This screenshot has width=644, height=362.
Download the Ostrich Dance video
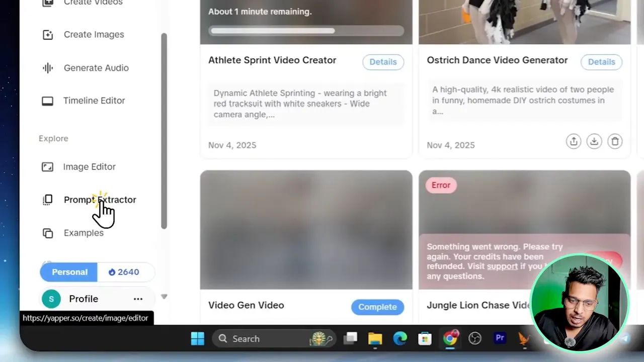(x=594, y=141)
